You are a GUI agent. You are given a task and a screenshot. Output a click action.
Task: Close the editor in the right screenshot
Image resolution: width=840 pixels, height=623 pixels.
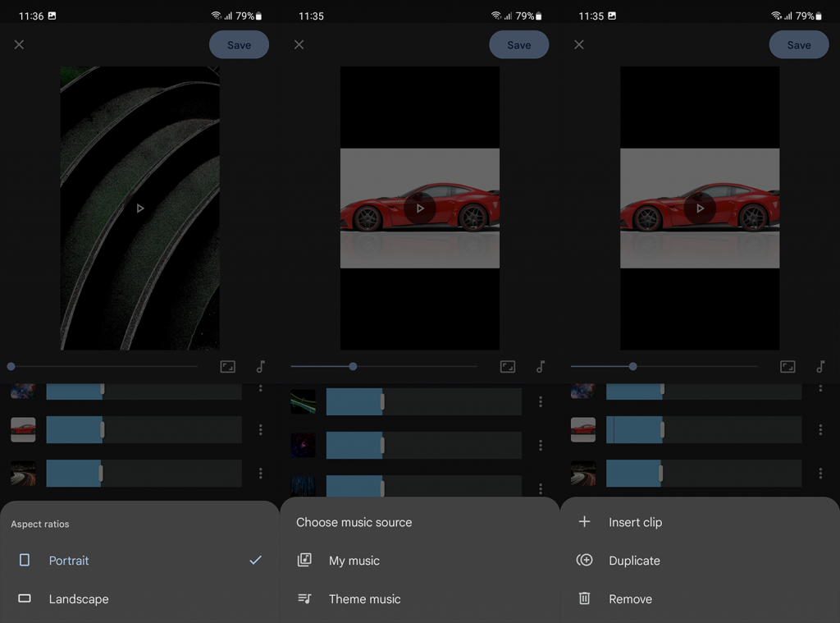click(579, 44)
